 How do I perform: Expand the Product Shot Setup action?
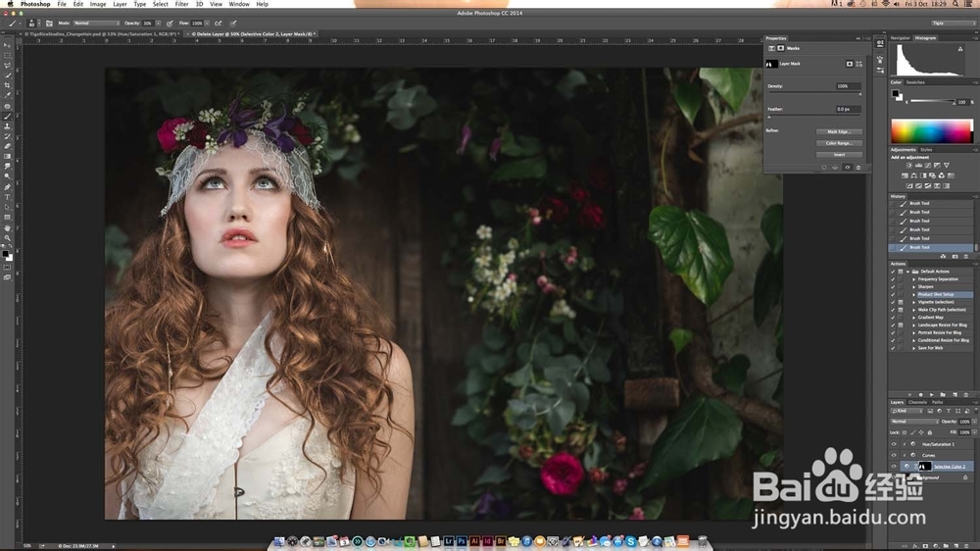point(913,294)
